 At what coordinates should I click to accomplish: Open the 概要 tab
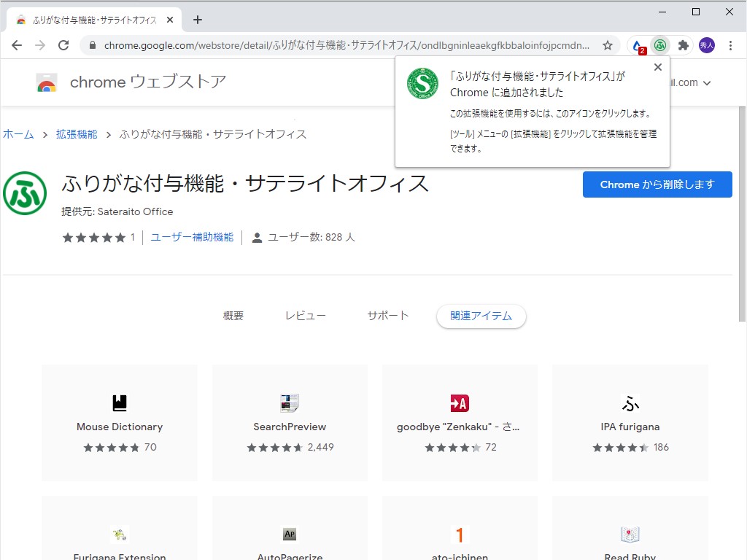(x=232, y=316)
